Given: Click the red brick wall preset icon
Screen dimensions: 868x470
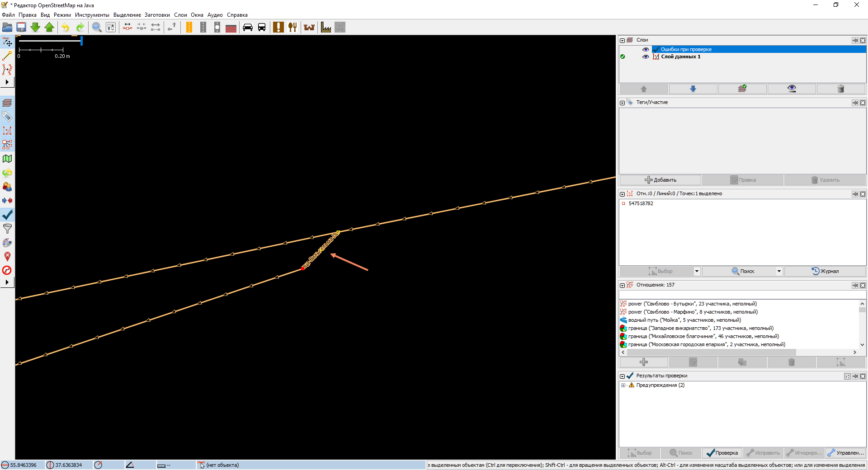Looking at the screenshot, I should coord(231,27).
